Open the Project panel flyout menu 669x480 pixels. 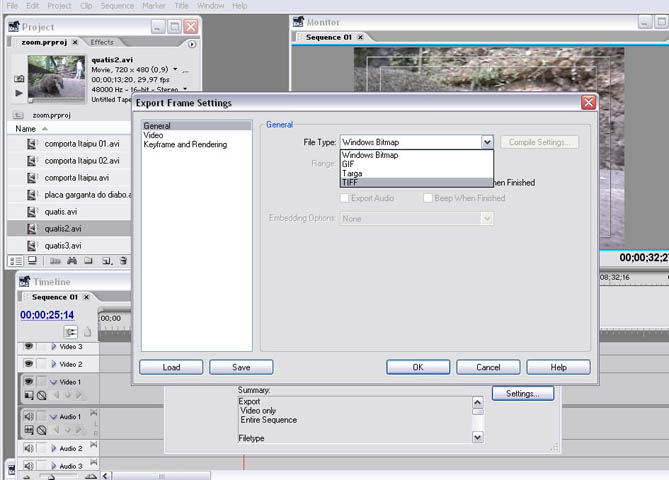click(x=192, y=43)
